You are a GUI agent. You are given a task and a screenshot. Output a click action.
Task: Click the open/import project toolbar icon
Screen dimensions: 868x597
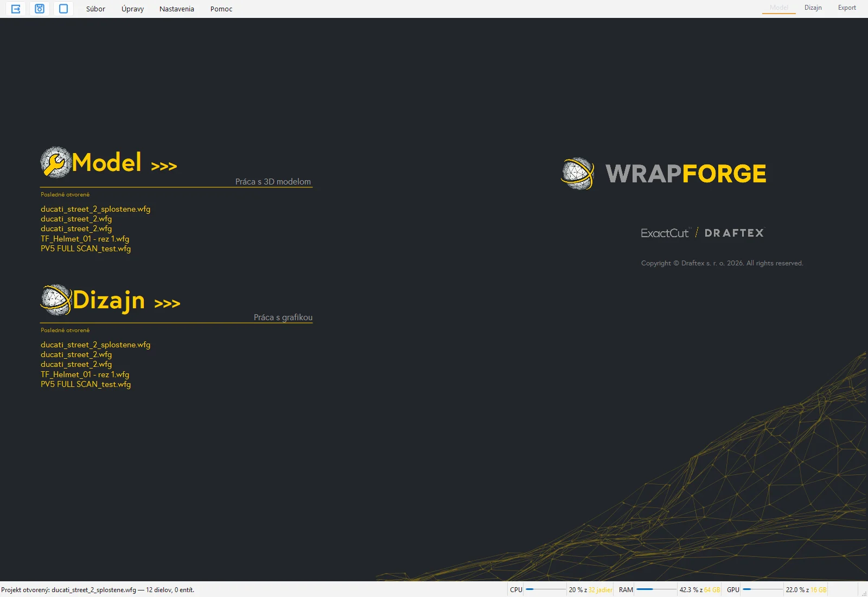[16, 9]
